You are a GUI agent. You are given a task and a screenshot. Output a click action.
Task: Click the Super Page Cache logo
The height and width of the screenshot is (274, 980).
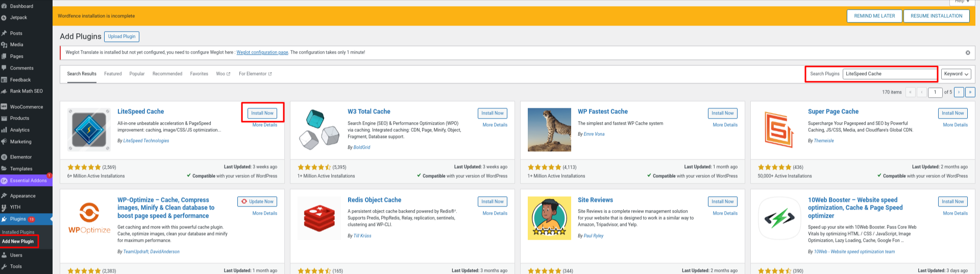[779, 130]
